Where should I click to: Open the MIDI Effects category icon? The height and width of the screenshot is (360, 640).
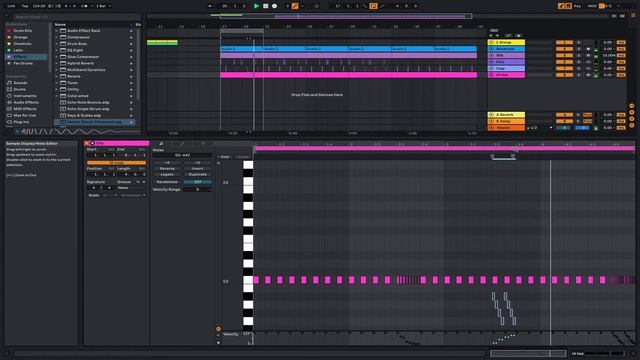(x=9, y=109)
